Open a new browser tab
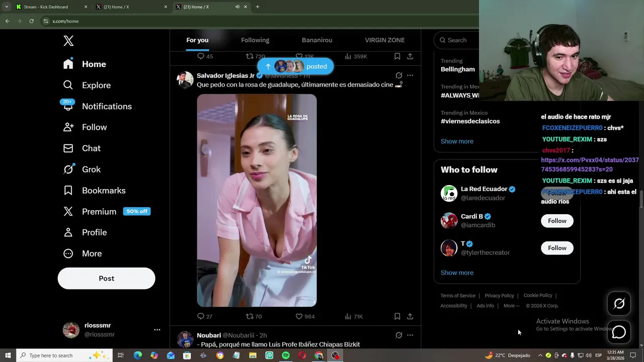 click(257, 7)
